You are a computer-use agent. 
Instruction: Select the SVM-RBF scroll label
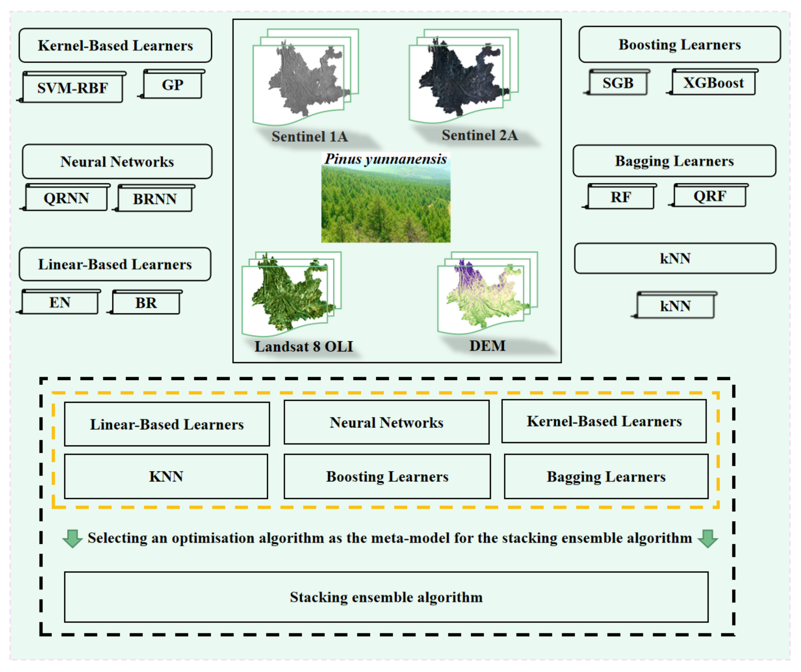point(72,88)
